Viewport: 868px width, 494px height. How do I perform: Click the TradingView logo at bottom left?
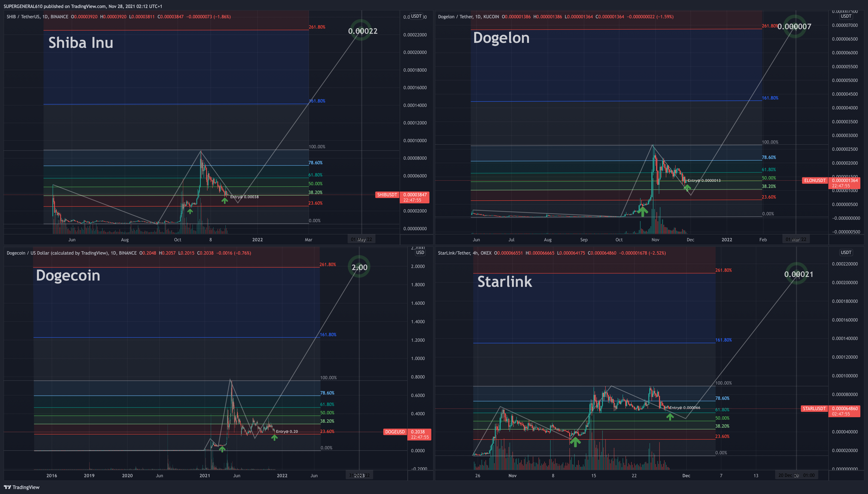point(22,487)
